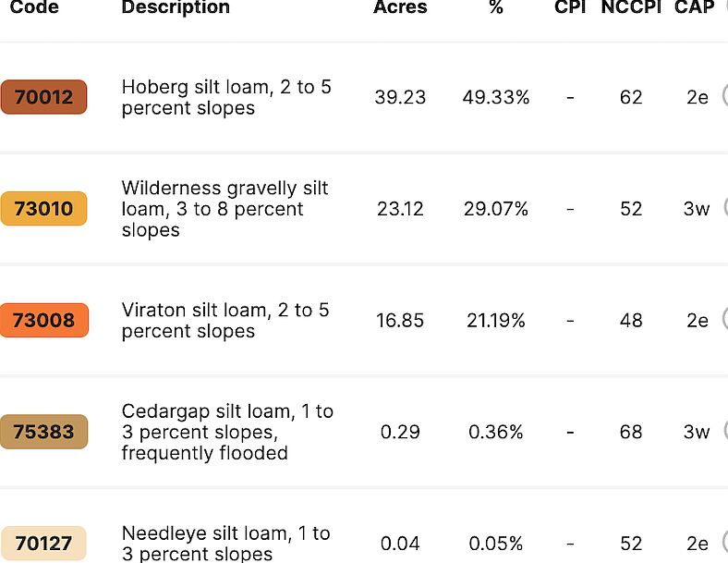The width and height of the screenshot is (728, 563).
Task: Choose the pale 70127 code badge
Action: [x=43, y=544]
